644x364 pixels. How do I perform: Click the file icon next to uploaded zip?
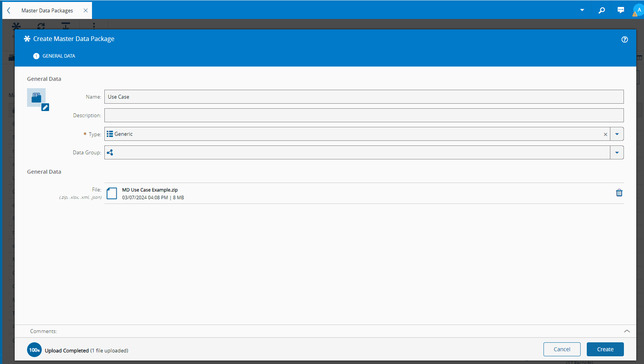point(112,193)
